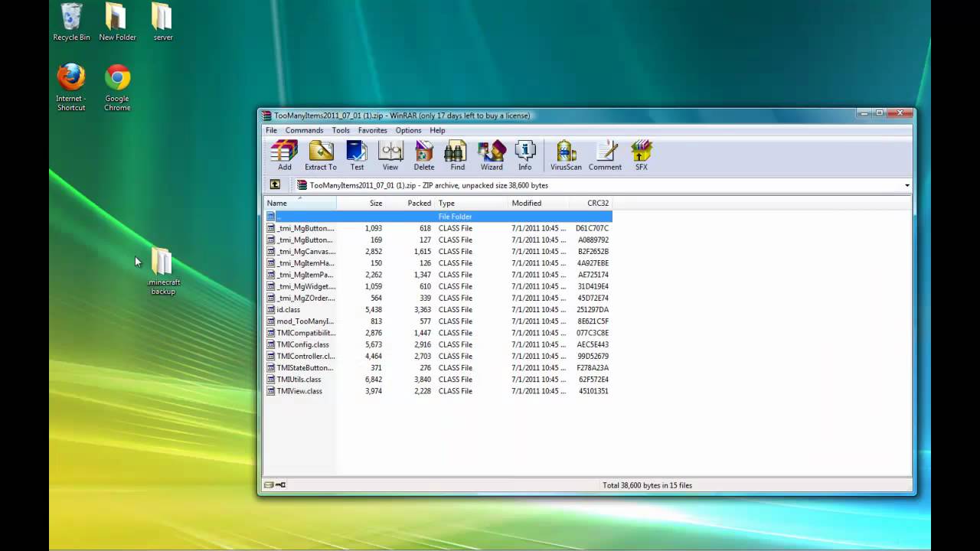Open the Tools menu

(341, 130)
